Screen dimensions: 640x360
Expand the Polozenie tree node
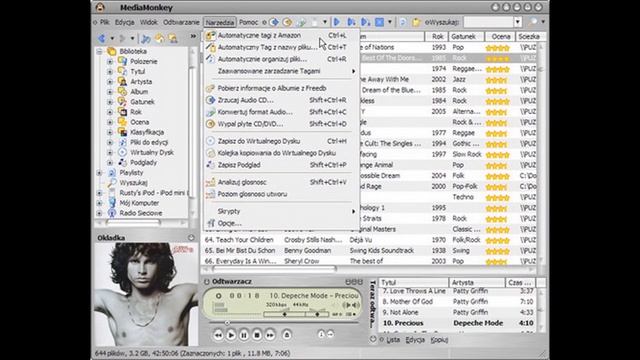[110, 62]
